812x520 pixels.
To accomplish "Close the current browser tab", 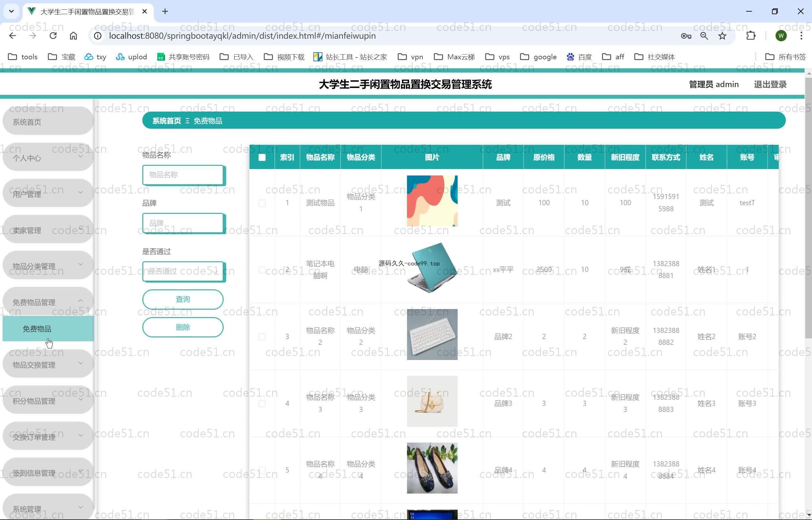I will [x=145, y=12].
